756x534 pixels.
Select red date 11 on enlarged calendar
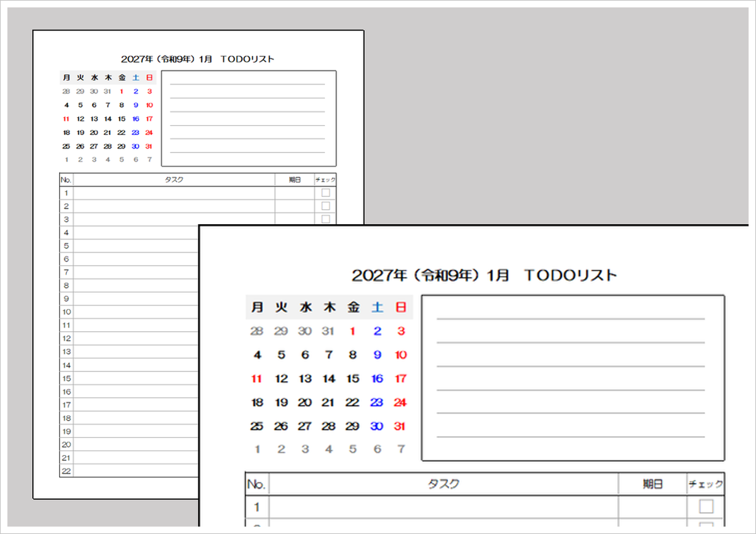(x=256, y=379)
